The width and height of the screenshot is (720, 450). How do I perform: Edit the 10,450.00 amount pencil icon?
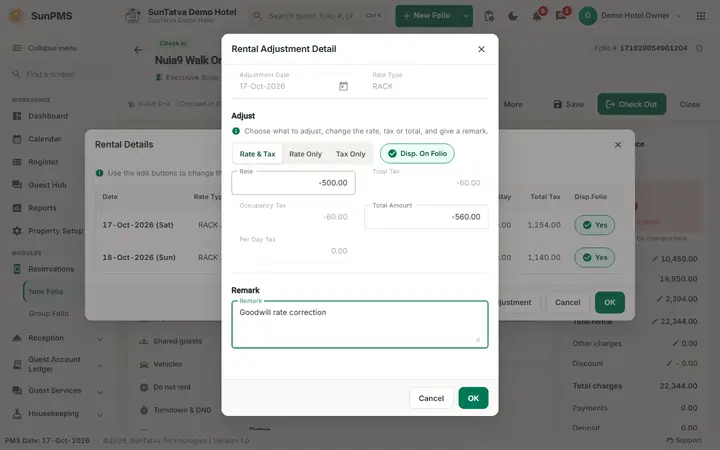[x=655, y=259]
